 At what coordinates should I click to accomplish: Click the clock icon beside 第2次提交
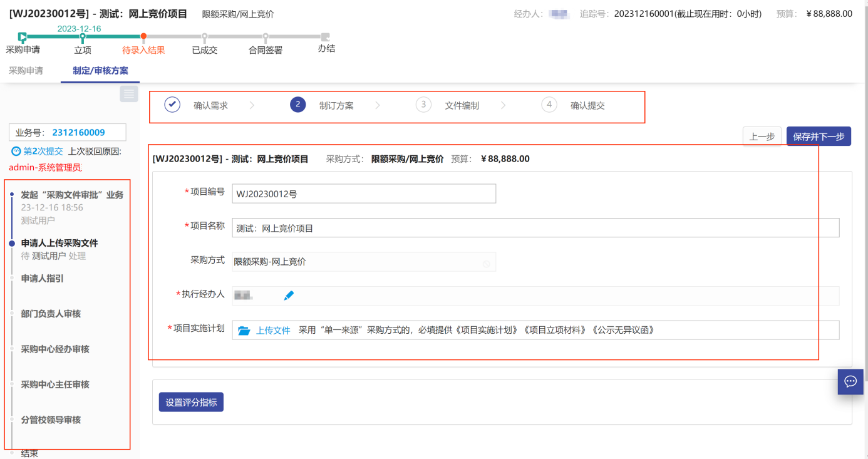pos(16,151)
